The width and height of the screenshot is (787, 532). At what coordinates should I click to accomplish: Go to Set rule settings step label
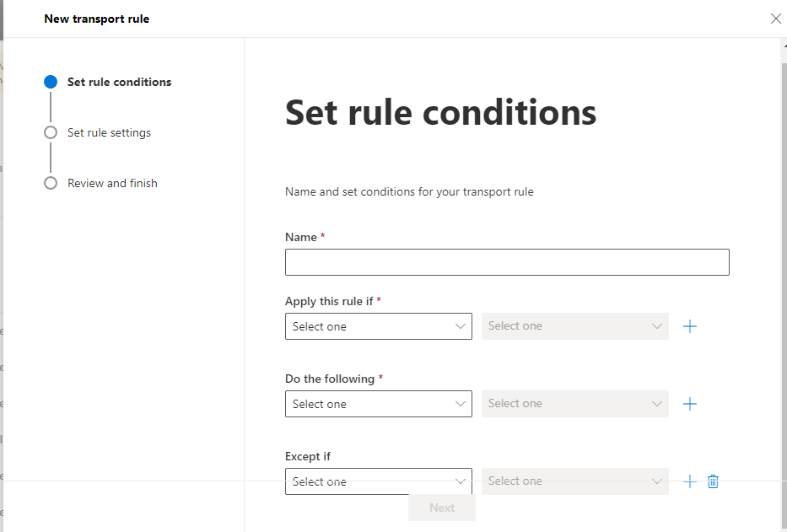coord(109,132)
